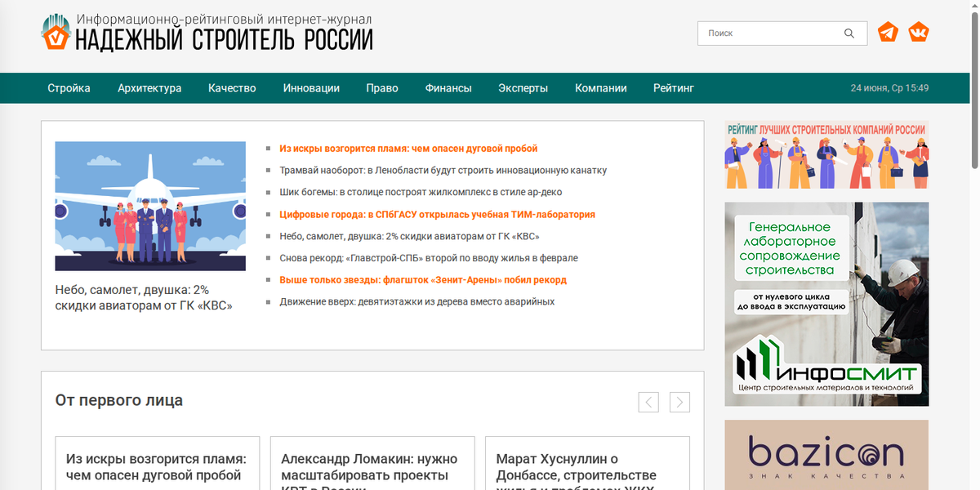Screen dimensions: 980x490
Task: Open Выше только звезды Зенит-Арены article
Action: coord(423,280)
